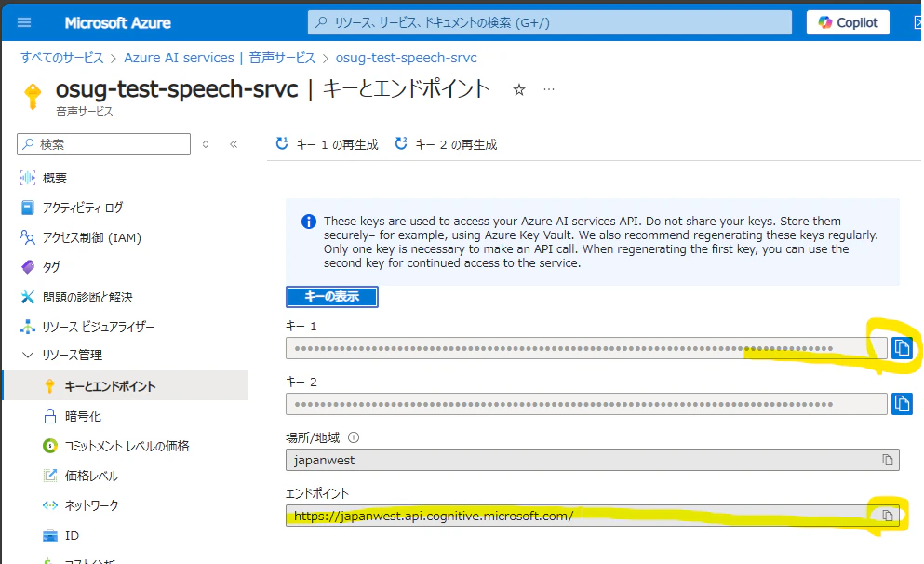The height and width of the screenshot is (564, 924).
Task: Click the キー 1 の再生成 refresh icon
Action: pyautogui.click(x=282, y=144)
